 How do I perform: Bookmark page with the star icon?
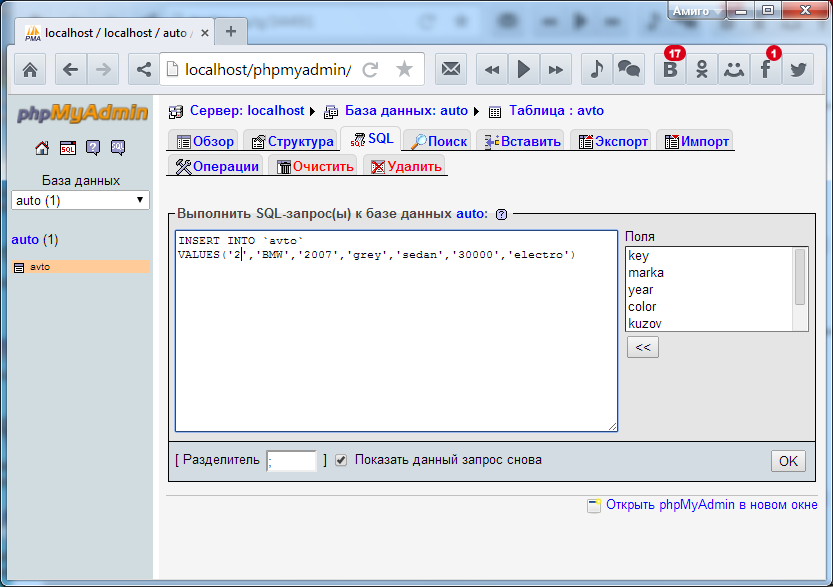404,69
